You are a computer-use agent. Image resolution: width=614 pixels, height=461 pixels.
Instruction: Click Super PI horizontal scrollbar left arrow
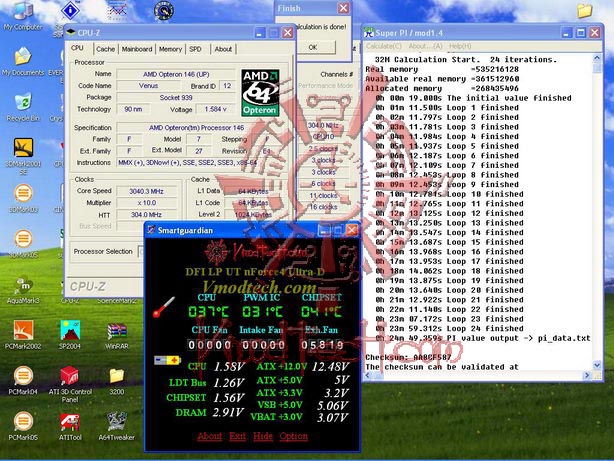(x=368, y=375)
